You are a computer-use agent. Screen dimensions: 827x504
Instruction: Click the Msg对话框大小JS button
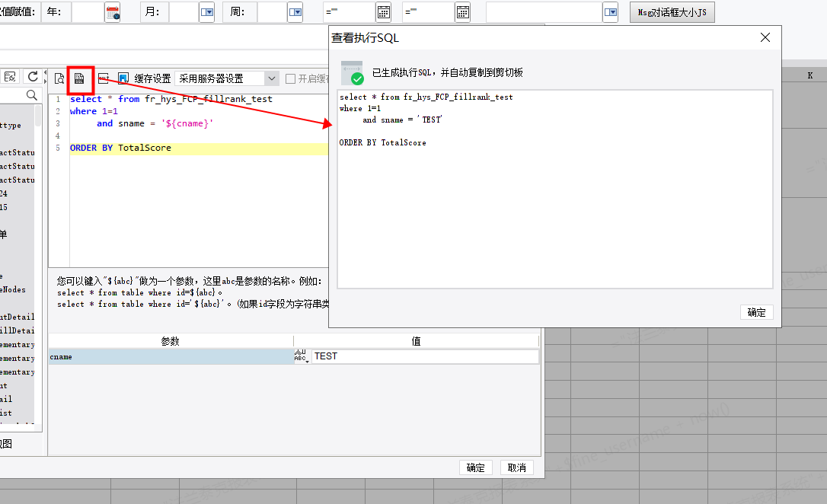click(x=672, y=12)
